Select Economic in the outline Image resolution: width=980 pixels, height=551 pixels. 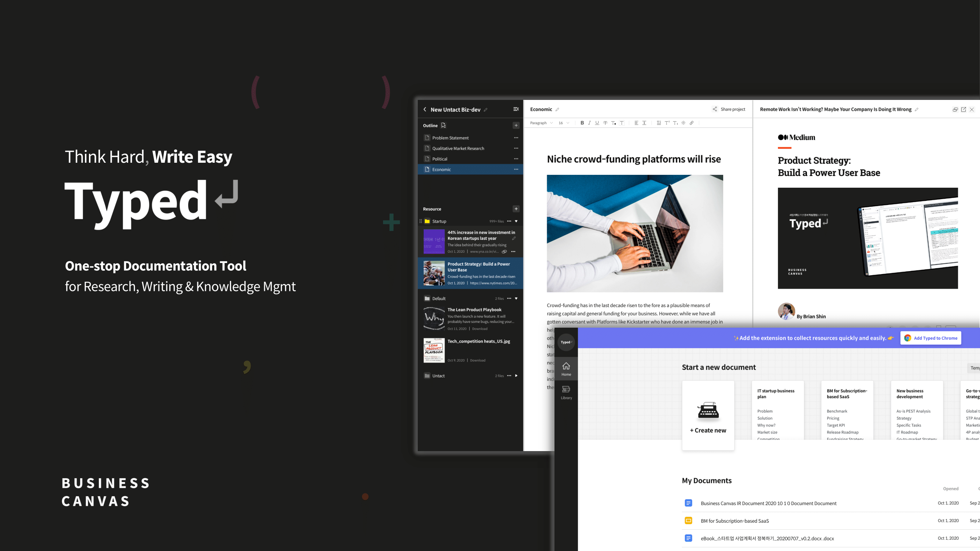click(470, 169)
